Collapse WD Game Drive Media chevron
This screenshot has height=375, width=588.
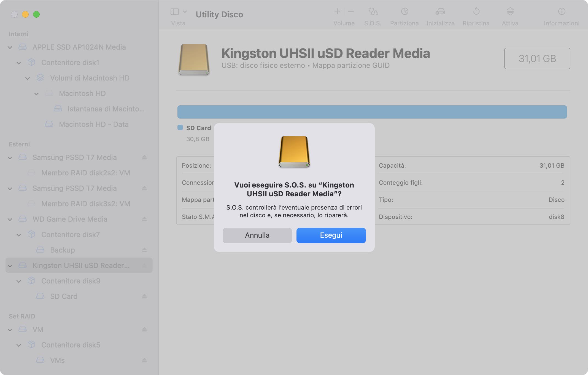coord(10,219)
